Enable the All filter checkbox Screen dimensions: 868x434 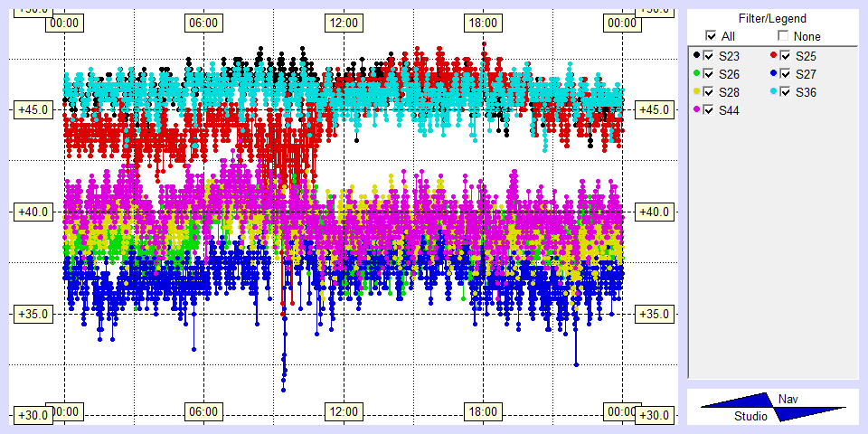(710, 36)
